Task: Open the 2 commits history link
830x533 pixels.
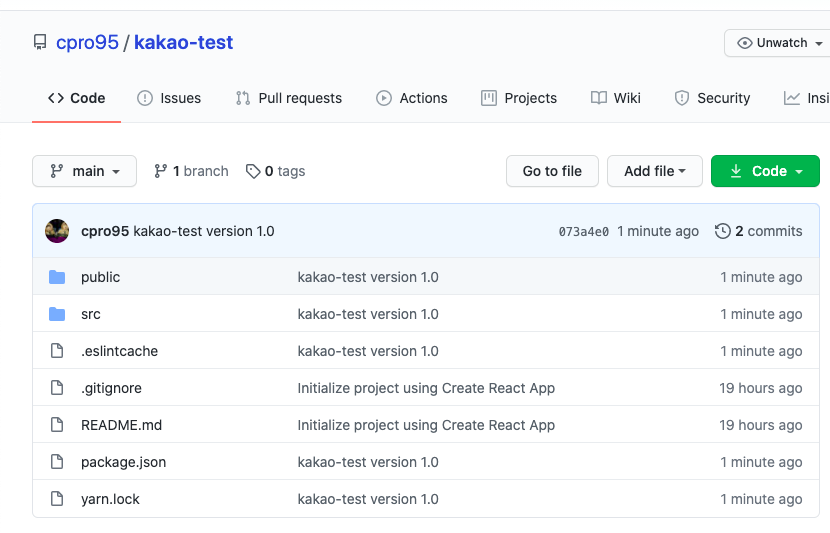Action: tap(759, 231)
